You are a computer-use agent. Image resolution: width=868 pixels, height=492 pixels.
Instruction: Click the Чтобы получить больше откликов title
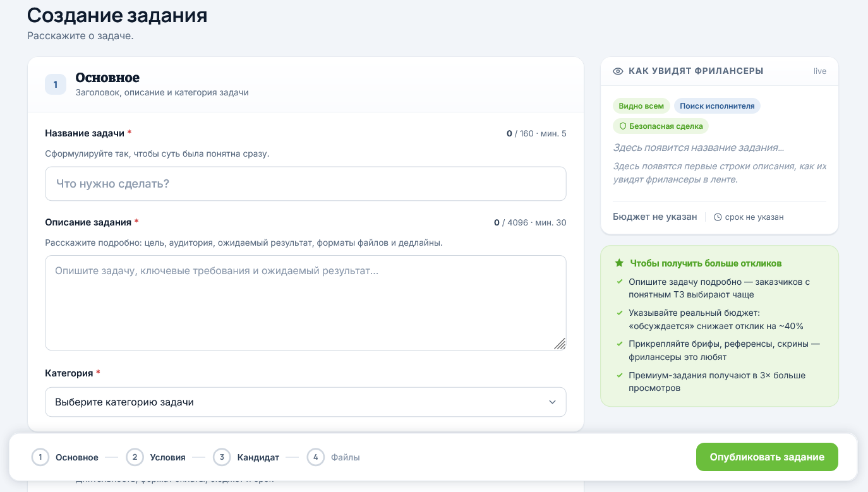click(x=706, y=263)
